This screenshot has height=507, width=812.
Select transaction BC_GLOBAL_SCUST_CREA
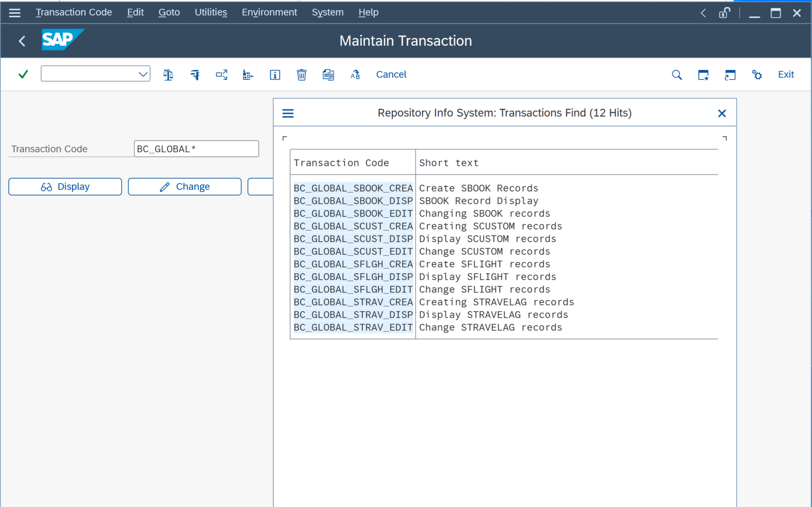click(353, 226)
